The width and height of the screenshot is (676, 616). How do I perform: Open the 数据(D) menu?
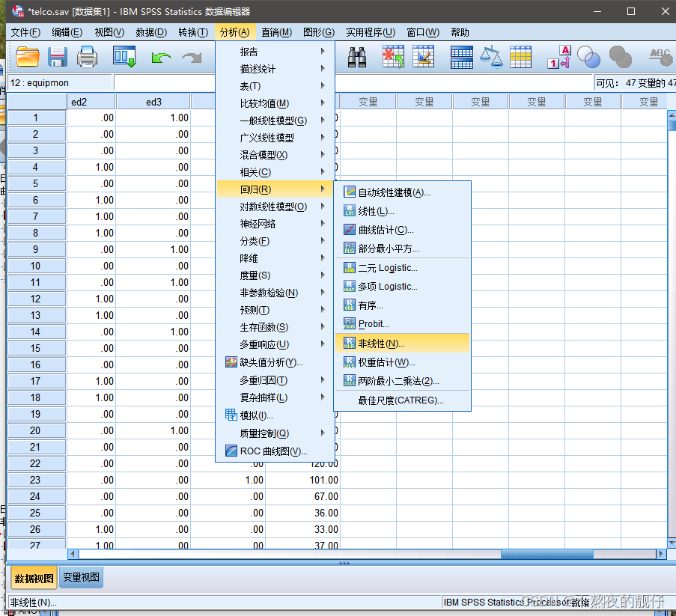(151, 32)
